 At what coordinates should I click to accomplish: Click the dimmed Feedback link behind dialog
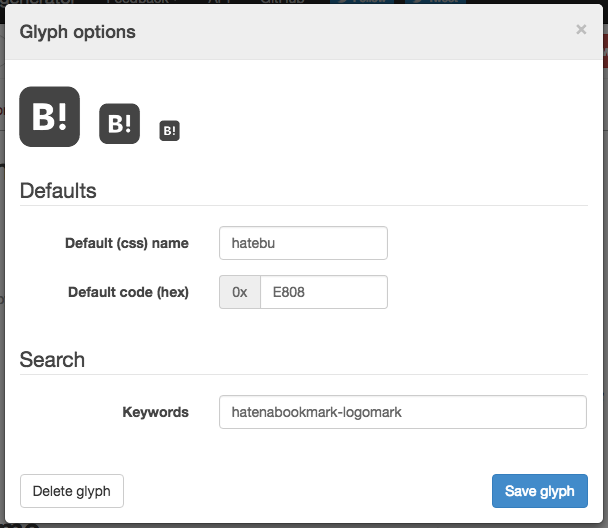click(137, 3)
